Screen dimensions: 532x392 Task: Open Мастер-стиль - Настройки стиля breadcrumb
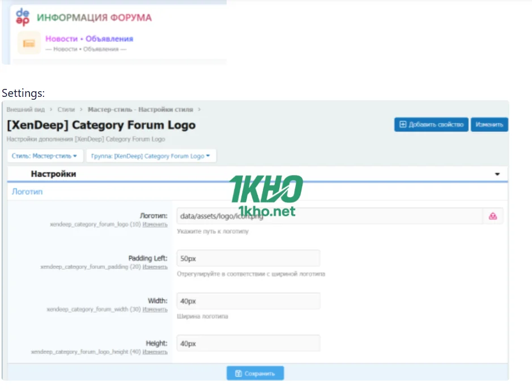[140, 109]
